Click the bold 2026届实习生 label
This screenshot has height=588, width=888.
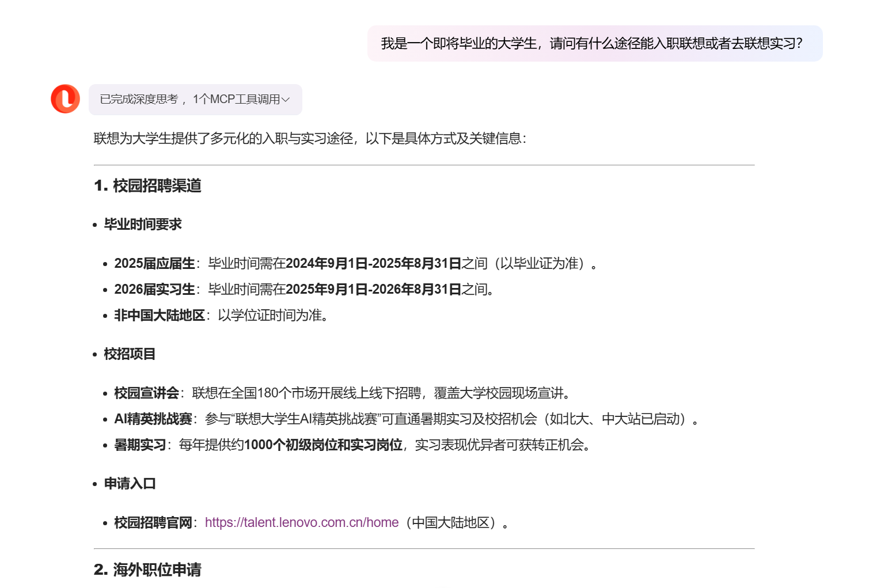[x=154, y=290]
